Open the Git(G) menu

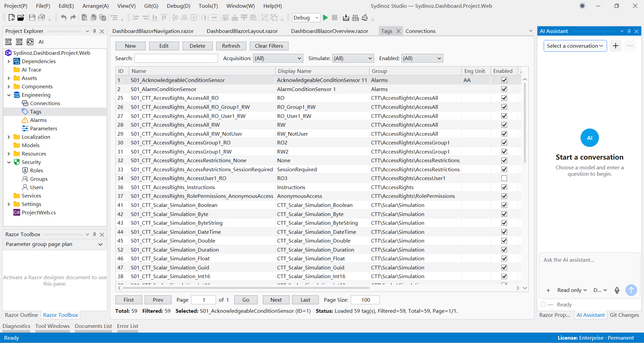(151, 6)
